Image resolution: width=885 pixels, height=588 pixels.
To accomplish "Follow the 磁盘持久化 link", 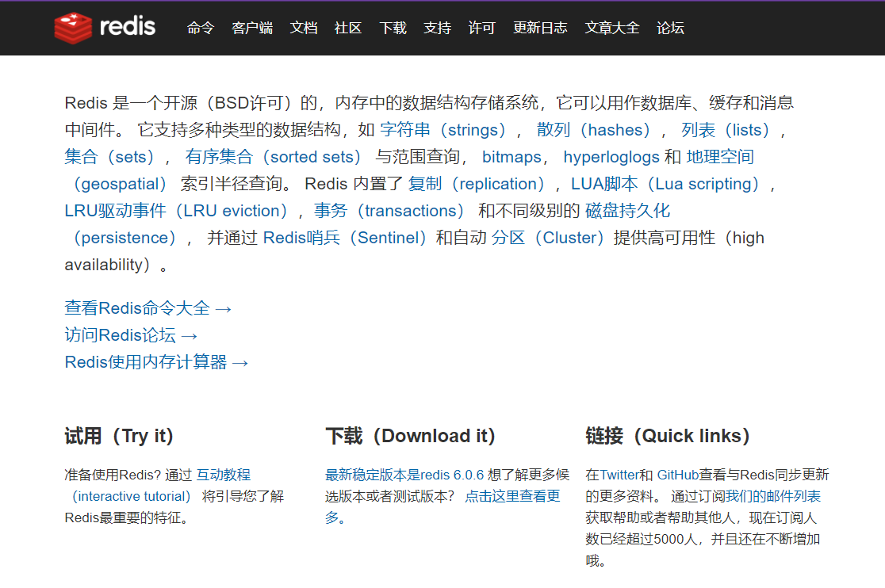I will tap(627, 212).
